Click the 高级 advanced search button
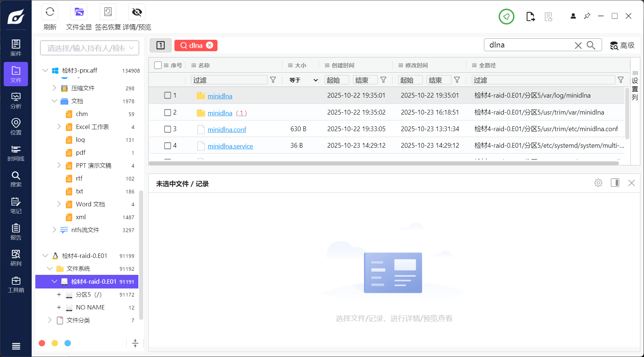The height and width of the screenshot is (357, 644). [622, 45]
